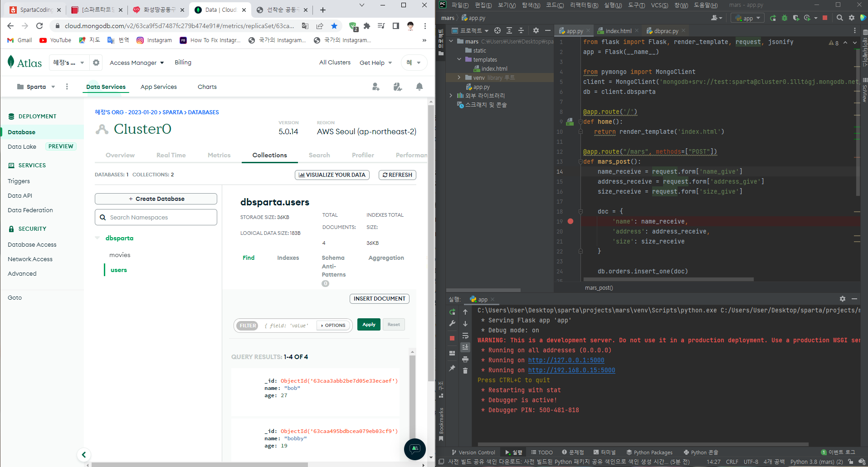Click INSERT DOCUMENT button
Image resolution: width=868 pixels, height=467 pixels.
click(380, 299)
